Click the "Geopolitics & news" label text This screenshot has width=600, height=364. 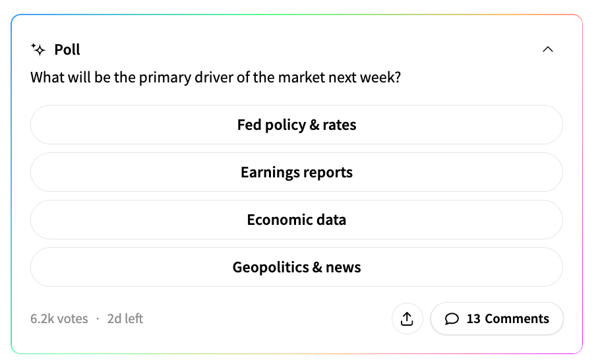(x=297, y=267)
